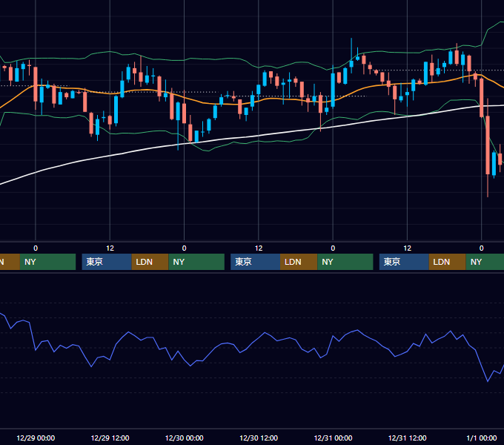Click the LDN session block on 12/31
The height and width of the screenshot is (445, 504).
448,262
